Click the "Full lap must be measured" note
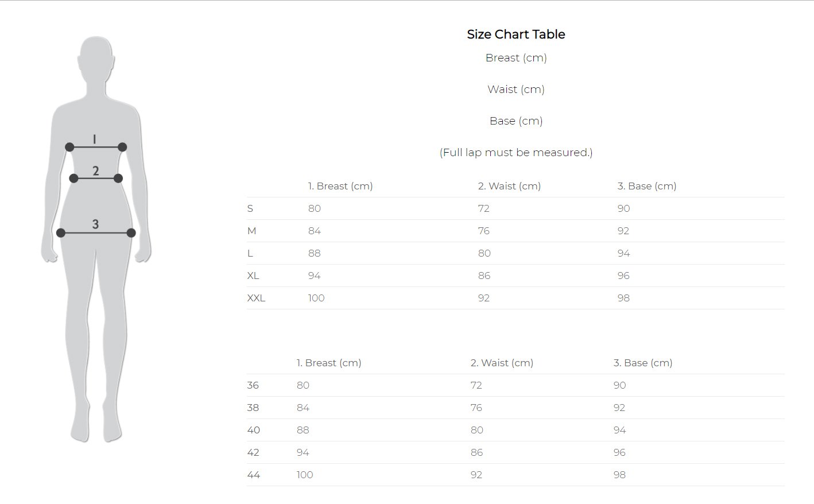Image resolution: width=814 pixels, height=504 pixels. (515, 153)
